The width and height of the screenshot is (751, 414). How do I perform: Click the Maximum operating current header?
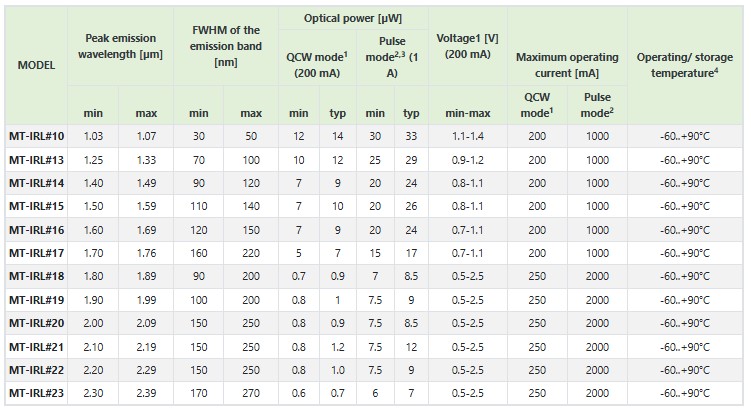[567, 65]
